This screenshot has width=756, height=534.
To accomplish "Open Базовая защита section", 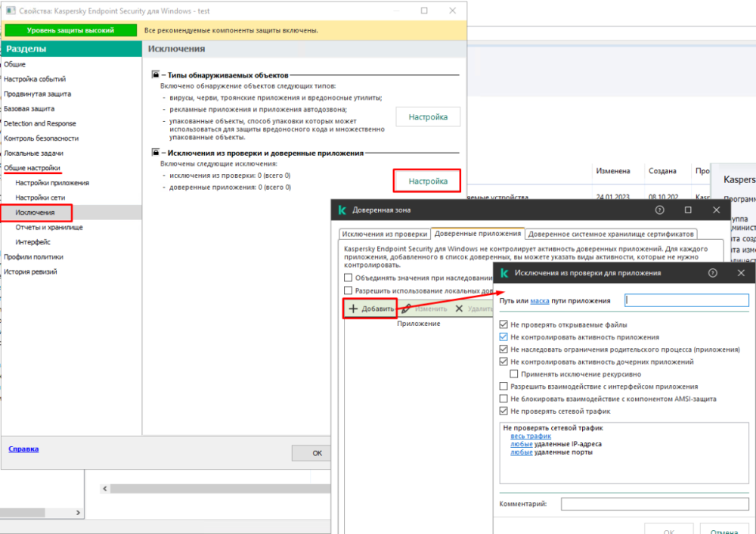I will point(29,109).
